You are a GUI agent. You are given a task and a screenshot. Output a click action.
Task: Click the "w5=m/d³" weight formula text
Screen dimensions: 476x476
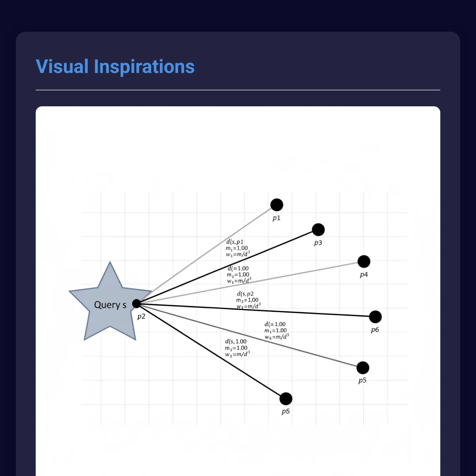(239, 281)
